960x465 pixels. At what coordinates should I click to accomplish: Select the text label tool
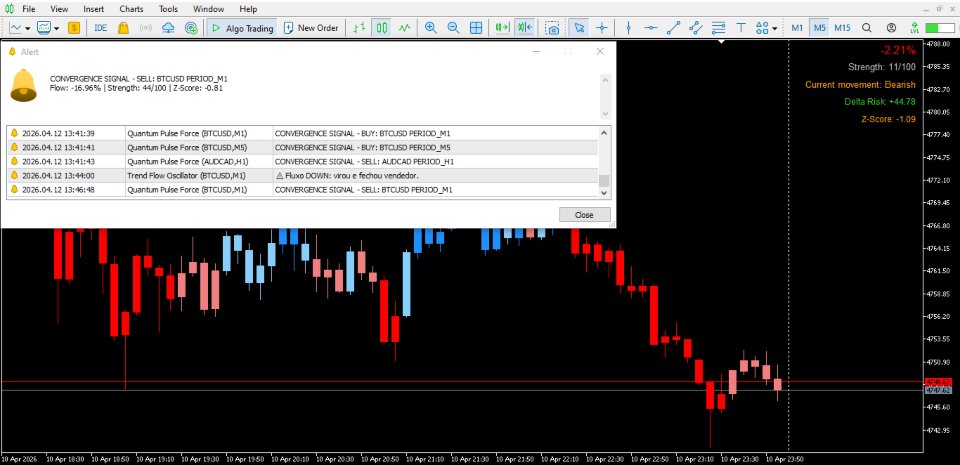(x=741, y=28)
